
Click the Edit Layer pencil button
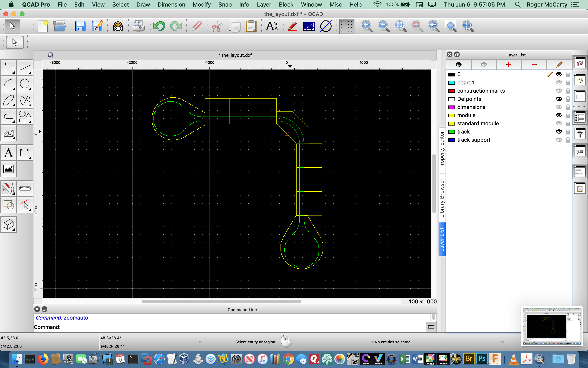pos(559,64)
